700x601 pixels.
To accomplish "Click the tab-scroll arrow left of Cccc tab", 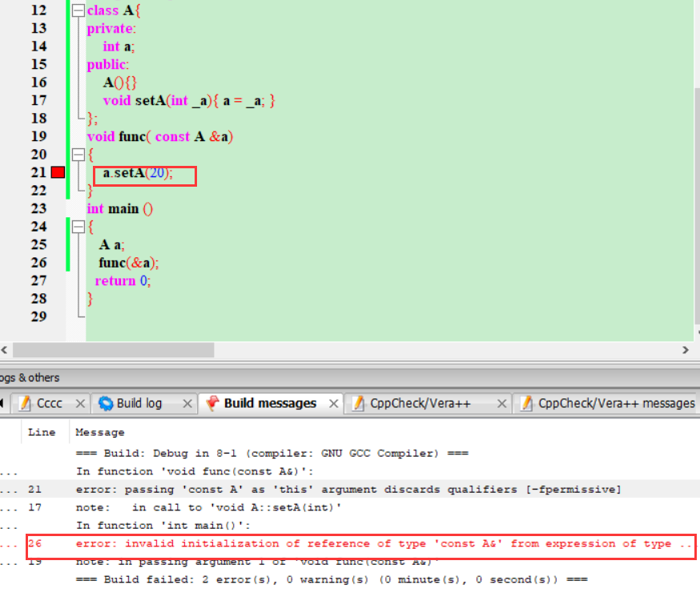I will [4, 403].
